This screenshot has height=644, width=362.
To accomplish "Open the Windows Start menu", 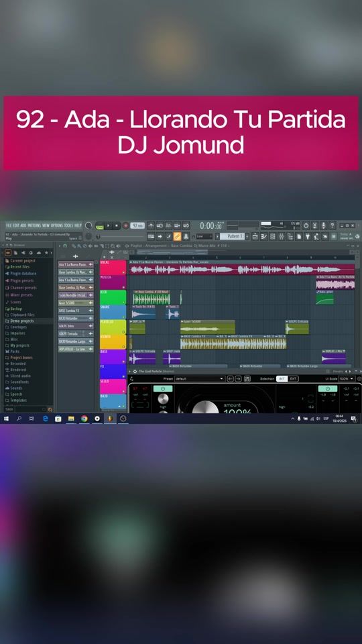I will [x=6, y=419].
